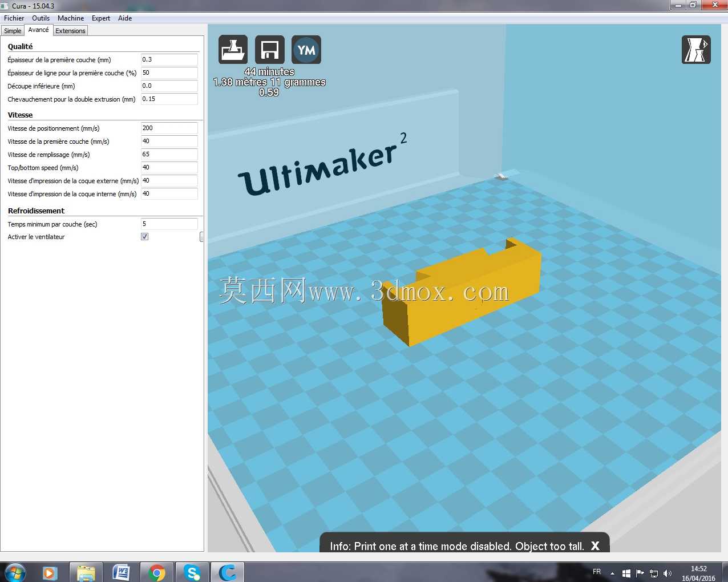The image size is (728, 582).
Task: Open Cura from the taskbar
Action: (228, 572)
